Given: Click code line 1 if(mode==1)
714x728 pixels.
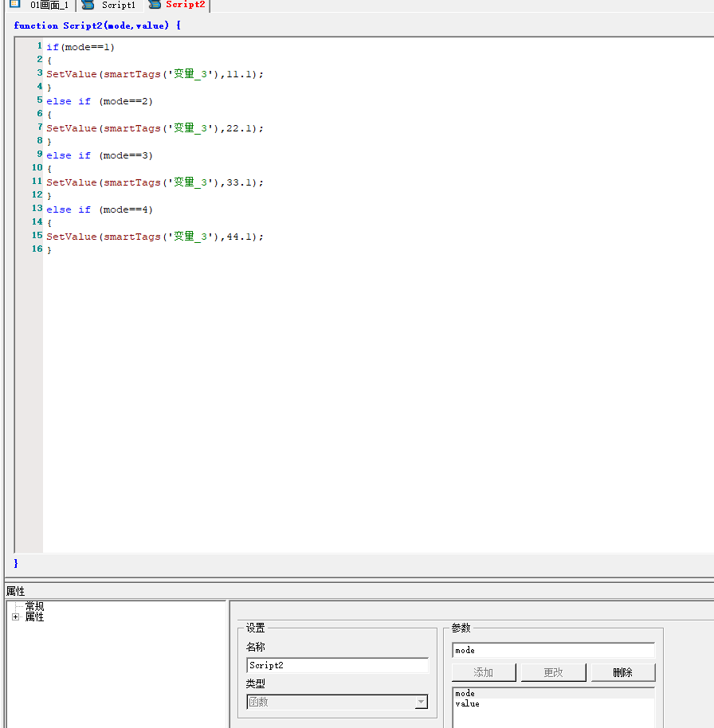Looking at the screenshot, I should 80,47.
